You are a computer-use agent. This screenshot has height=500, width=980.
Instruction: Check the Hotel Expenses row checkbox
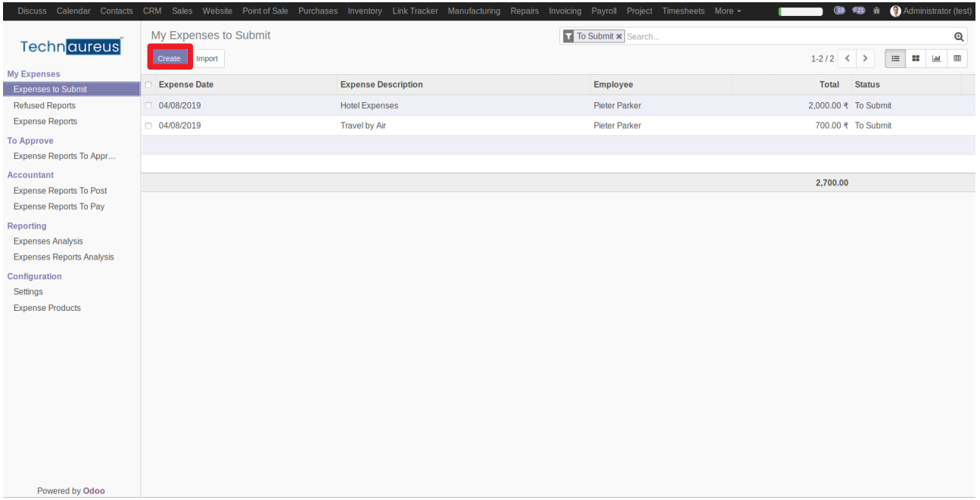coord(148,106)
